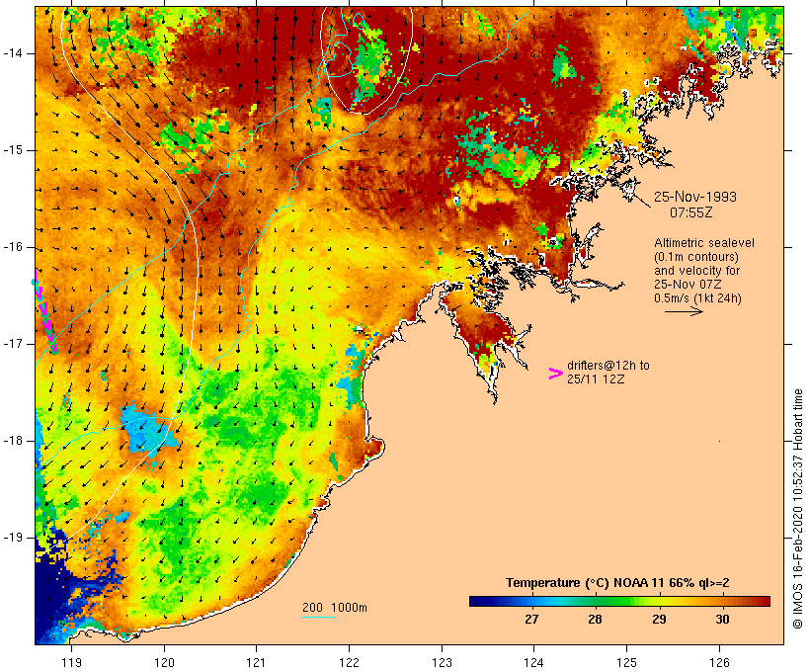The image size is (810, 672).
Task: Click the '25-Nov 07Z' text line
Action: click(x=688, y=285)
